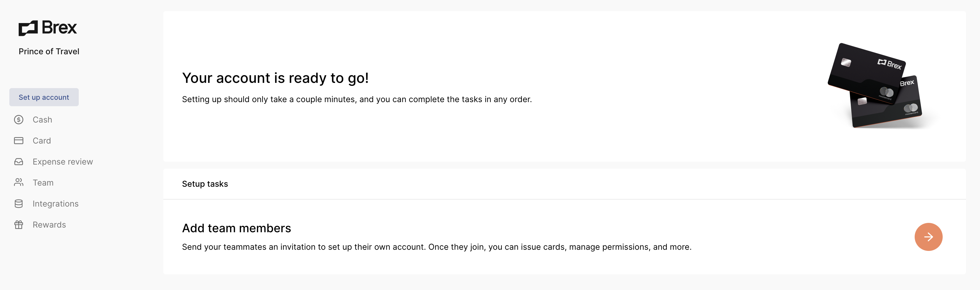Select Set up account in sidebar
The width and height of the screenshot is (980, 290).
(x=44, y=97)
